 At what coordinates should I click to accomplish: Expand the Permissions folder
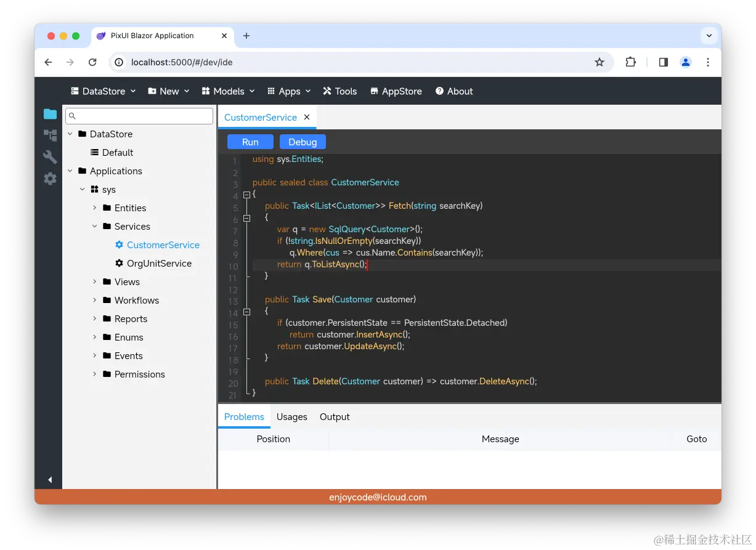(94, 374)
